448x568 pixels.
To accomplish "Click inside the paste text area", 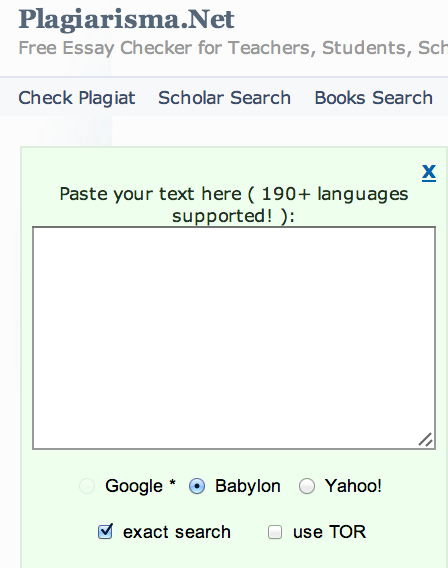I will coord(234,338).
